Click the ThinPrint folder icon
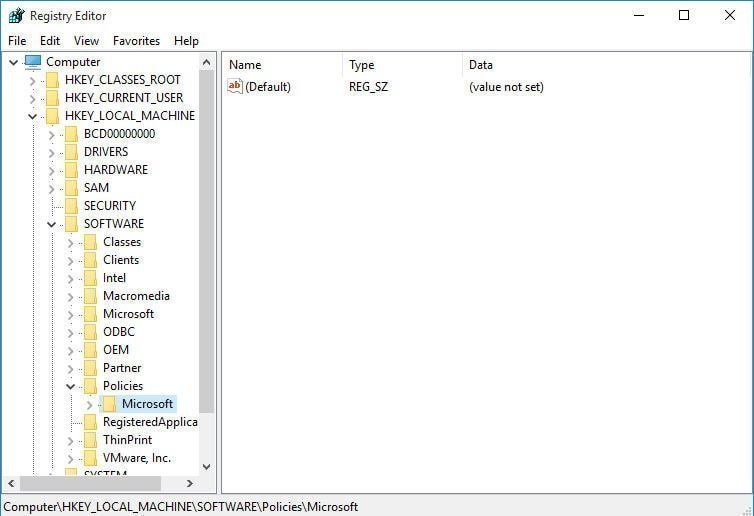The width and height of the screenshot is (754, 516). [x=90, y=440]
